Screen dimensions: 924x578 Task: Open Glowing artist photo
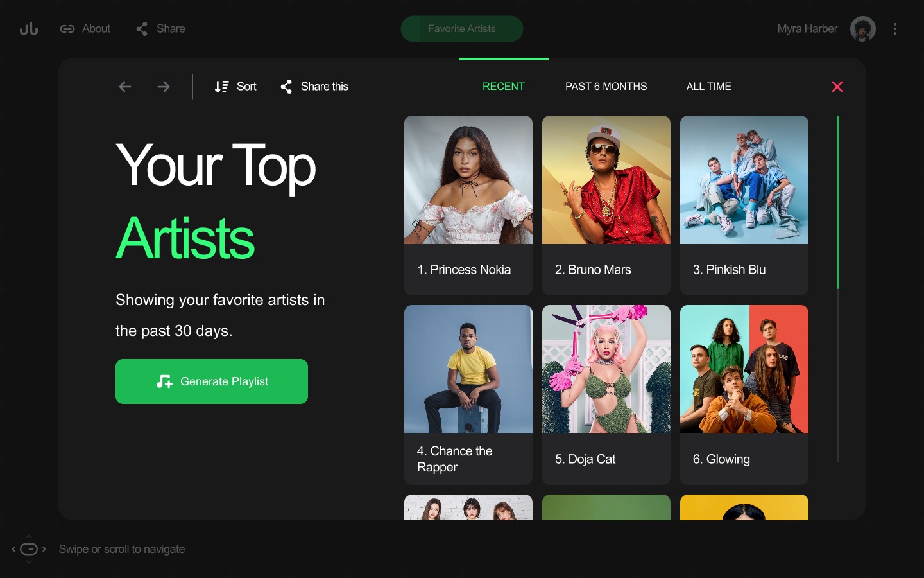[x=744, y=369]
